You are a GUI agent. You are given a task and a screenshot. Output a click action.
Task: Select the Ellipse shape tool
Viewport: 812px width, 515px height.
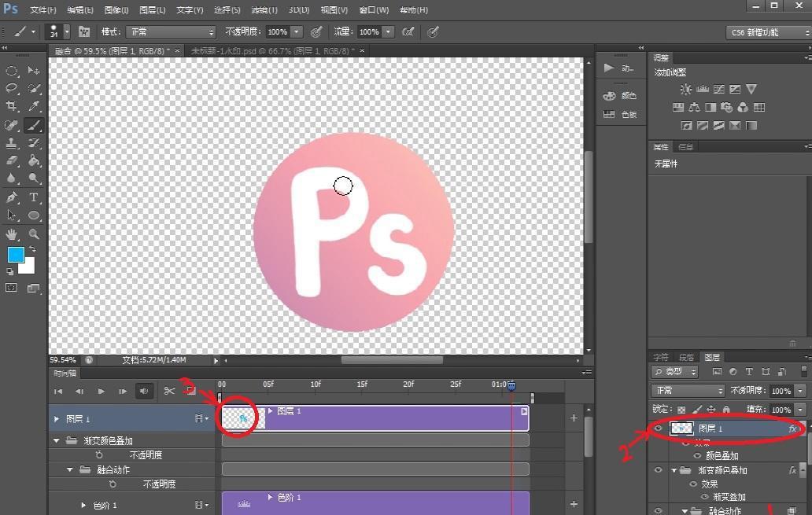34,215
